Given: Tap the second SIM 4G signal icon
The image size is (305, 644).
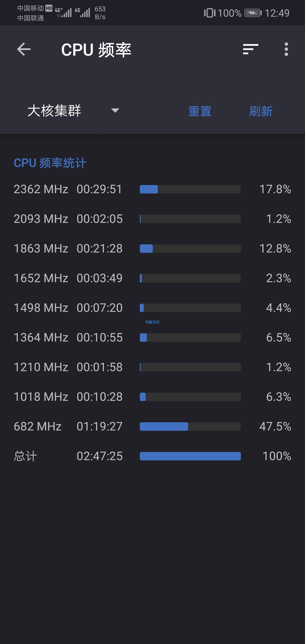Looking at the screenshot, I should click(x=82, y=13).
